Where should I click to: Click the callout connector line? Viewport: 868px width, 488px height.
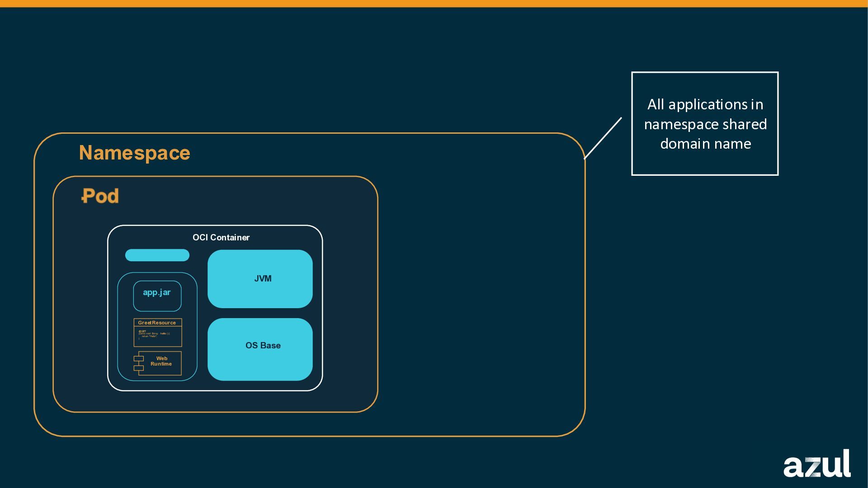click(x=603, y=138)
